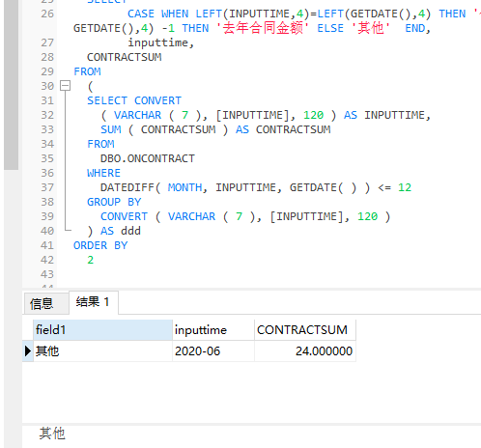
Task: Click the ORDER BY keyword
Action: [x=100, y=245]
